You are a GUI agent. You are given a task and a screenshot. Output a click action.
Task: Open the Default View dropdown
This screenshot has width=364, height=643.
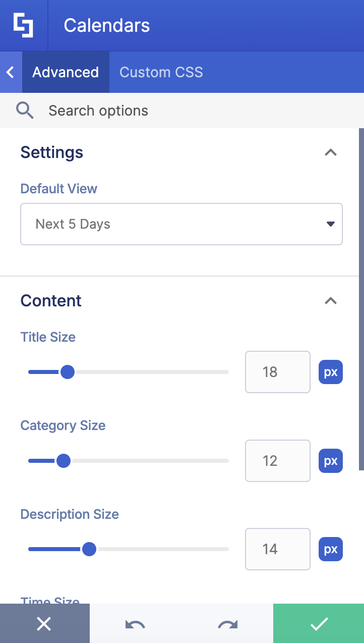[181, 224]
